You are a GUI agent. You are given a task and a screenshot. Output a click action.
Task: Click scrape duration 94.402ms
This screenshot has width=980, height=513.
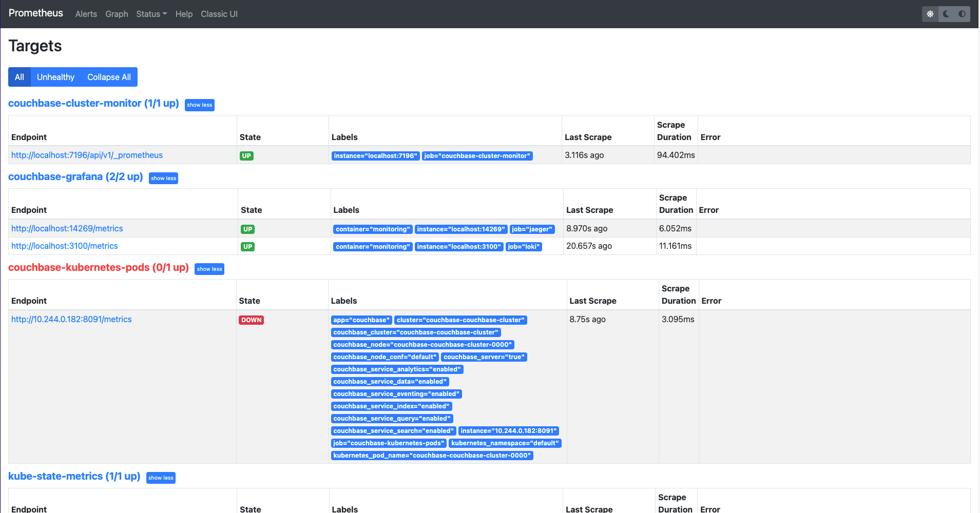[676, 155]
